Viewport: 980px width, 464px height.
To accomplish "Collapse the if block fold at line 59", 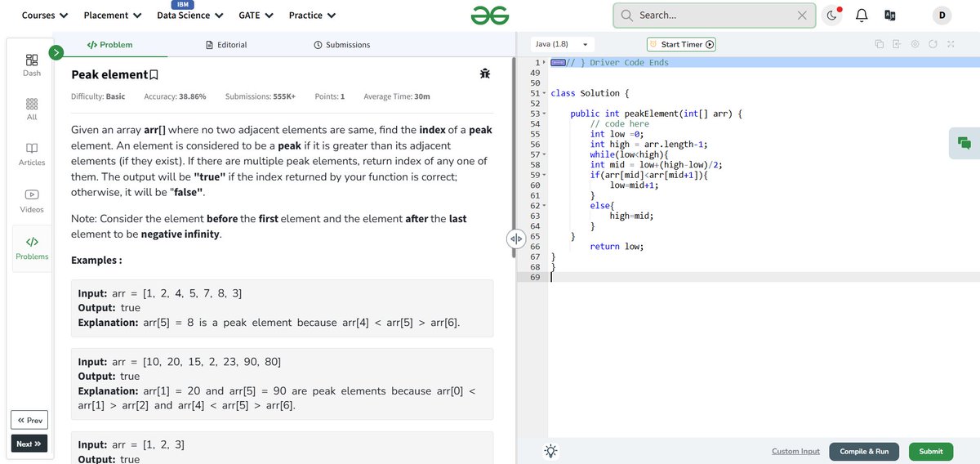I will (x=544, y=175).
